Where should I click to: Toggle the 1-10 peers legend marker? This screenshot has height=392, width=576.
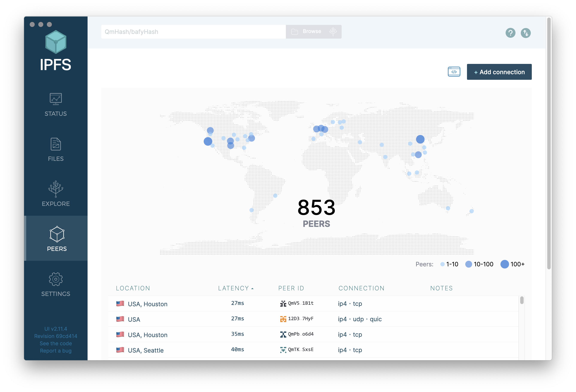pos(443,264)
